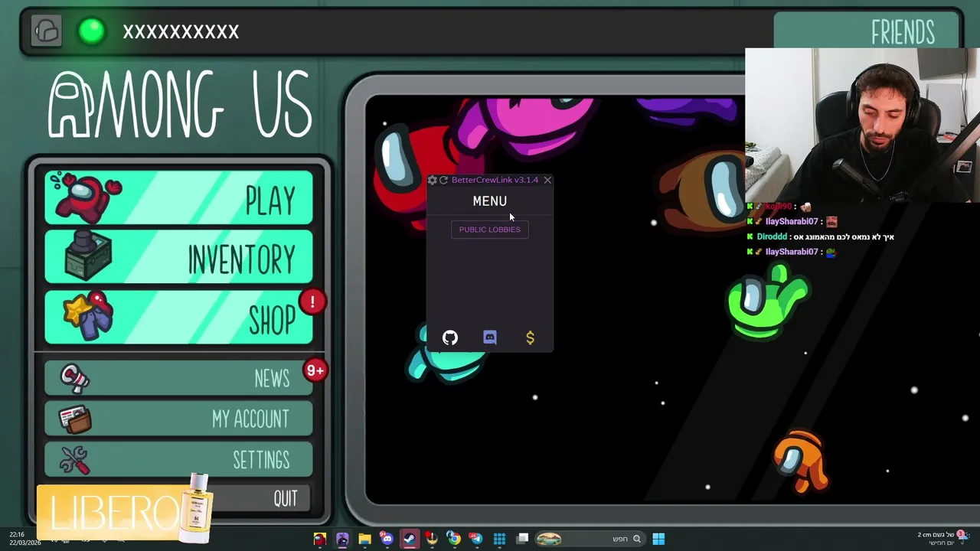The width and height of the screenshot is (980, 551).
Task: Open PUBLIC LOBBIES in BetterCrewLink
Action: click(490, 230)
